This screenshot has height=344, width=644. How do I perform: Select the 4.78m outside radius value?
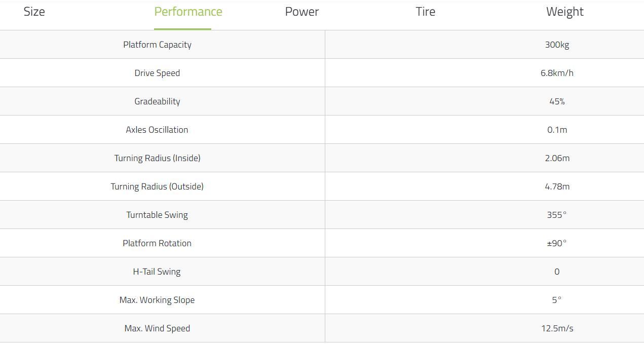tap(557, 186)
